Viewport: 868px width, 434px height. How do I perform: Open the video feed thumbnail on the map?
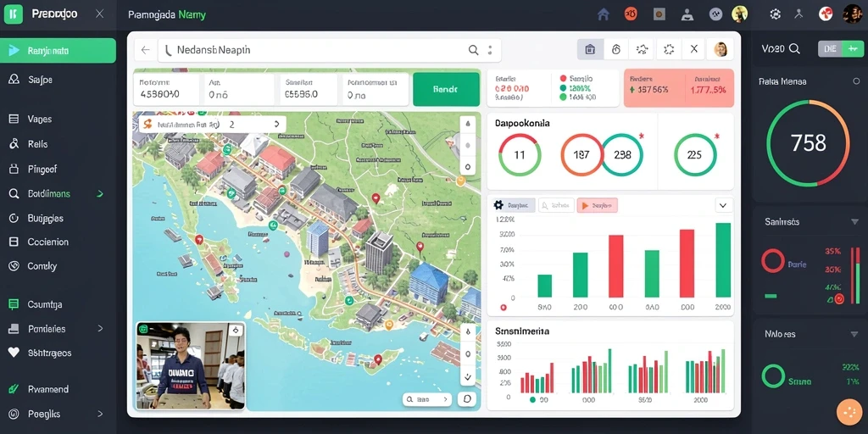click(191, 366)
